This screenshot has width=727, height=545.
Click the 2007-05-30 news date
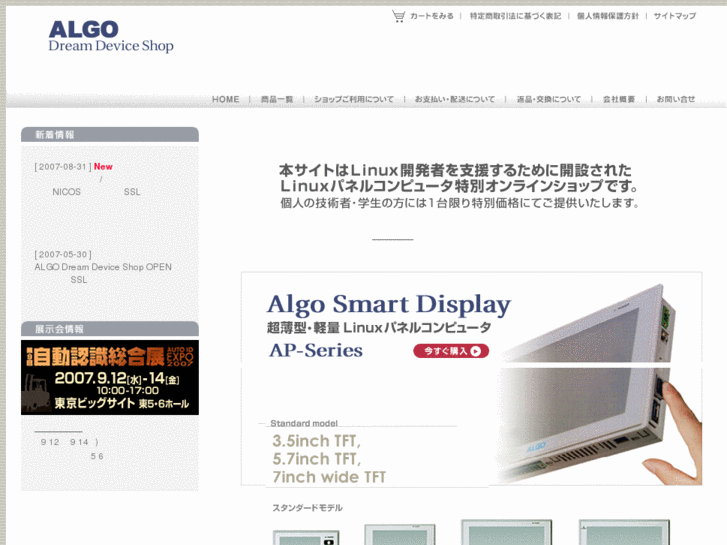(63, 255)
